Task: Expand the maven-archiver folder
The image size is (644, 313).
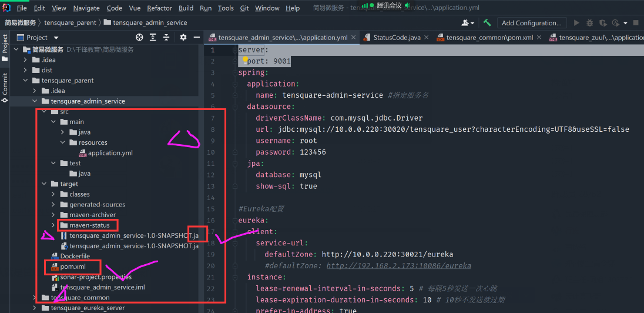Action: [53, 215]
